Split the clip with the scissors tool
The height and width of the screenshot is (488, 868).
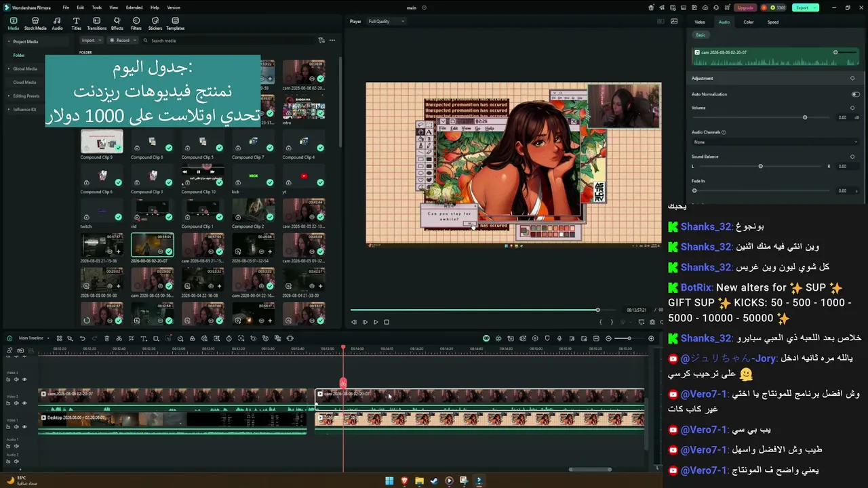pyautogui.click(x=119, y=338)
